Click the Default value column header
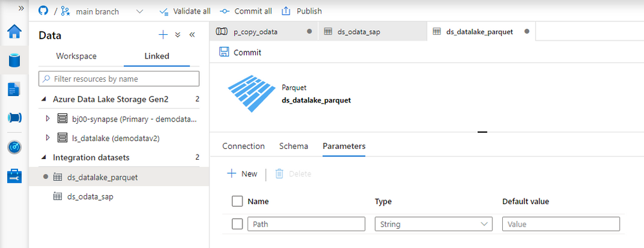The height and width of the screenshot is (248, 644). [526, 202]
